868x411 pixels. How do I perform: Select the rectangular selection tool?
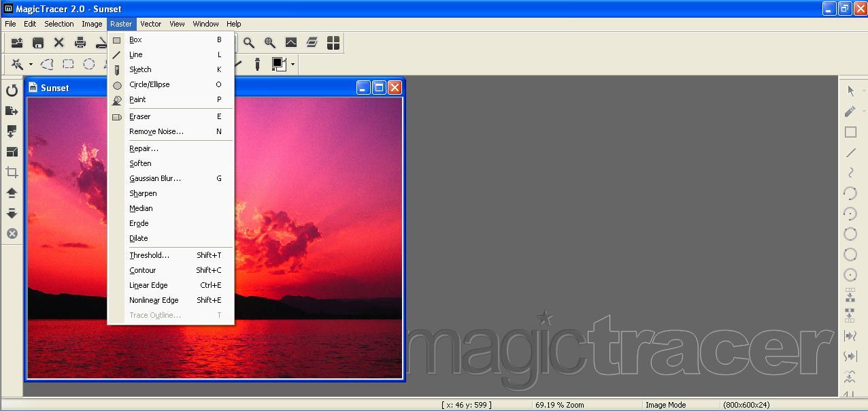coord(68,64)
